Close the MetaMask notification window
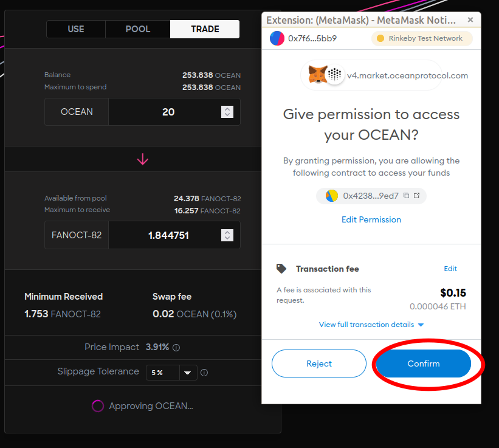Screen dimensions: 499x448 [x=470, y=19]
